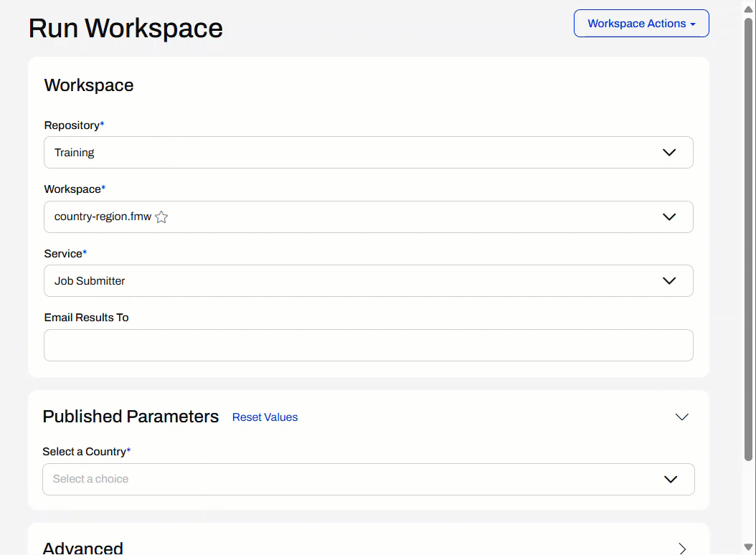Click the Advanced section heading
The height and width of the screenshot is (555, 756).
tap(83, 548)
